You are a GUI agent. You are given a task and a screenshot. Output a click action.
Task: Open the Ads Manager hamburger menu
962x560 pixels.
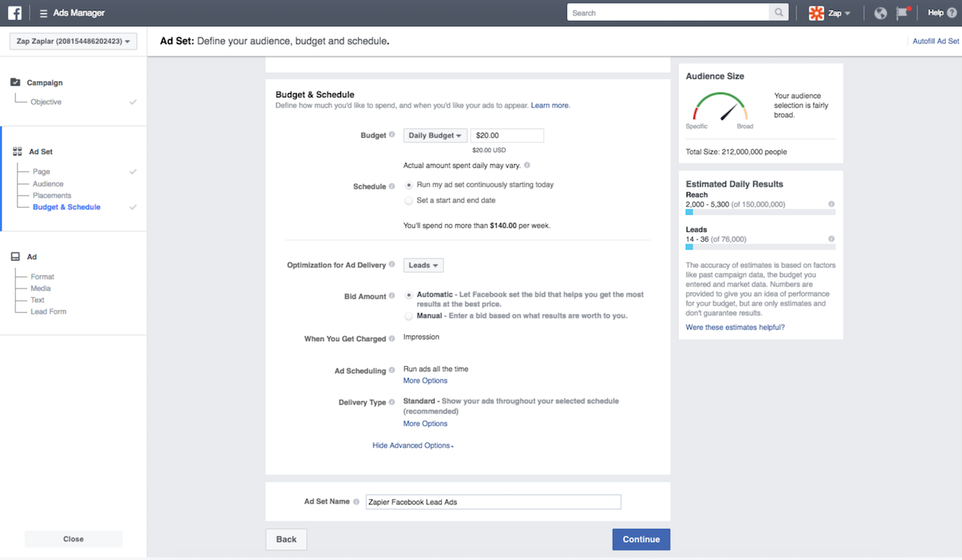[44, 13]
